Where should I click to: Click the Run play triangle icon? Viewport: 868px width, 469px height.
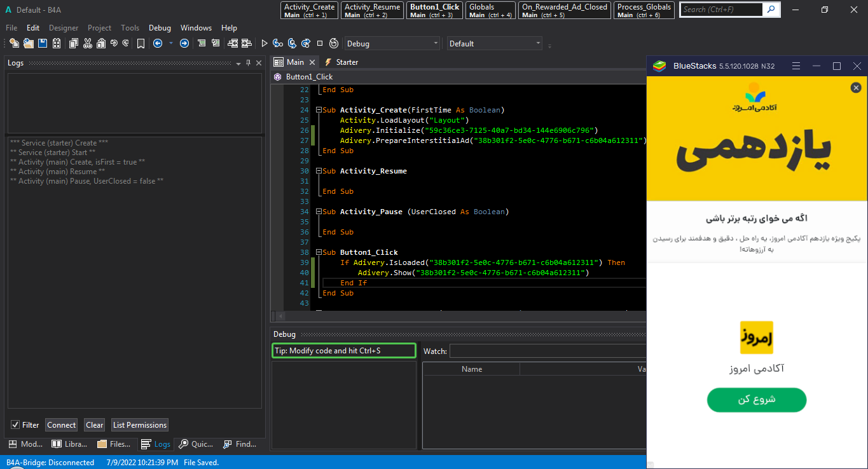(265, 43)
